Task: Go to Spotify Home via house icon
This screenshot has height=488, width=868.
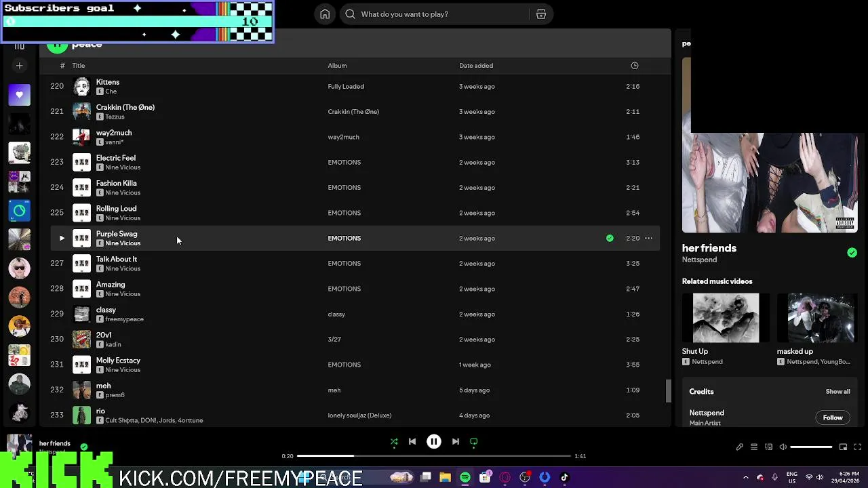Action: tap(325, 14)
